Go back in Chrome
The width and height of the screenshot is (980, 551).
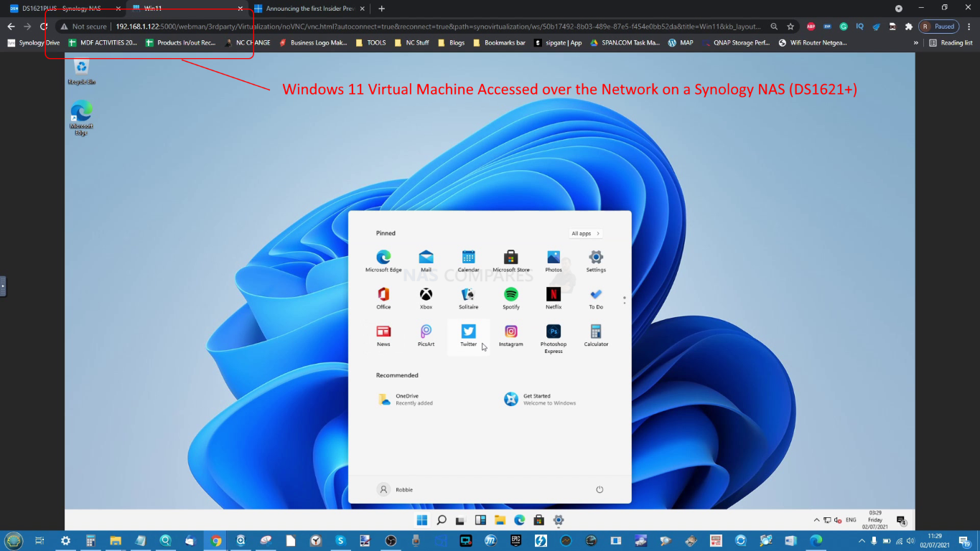(x=11, y=27)
